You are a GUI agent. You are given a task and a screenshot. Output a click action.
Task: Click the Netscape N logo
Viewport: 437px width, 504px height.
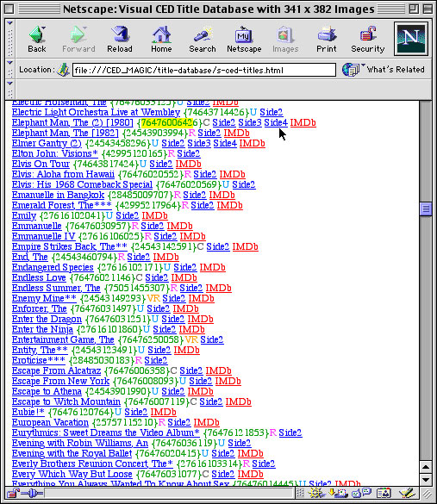tap(411, 39)
